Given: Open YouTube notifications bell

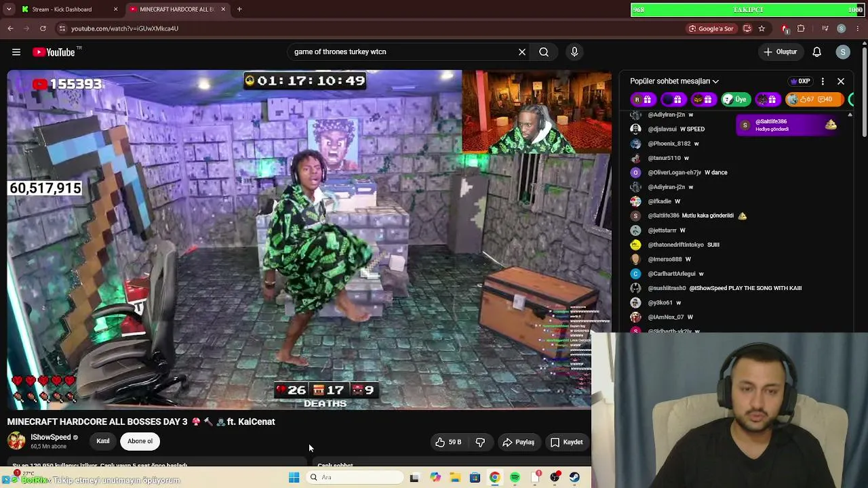Looking at the screenshot, I should (x=817, y=52).
